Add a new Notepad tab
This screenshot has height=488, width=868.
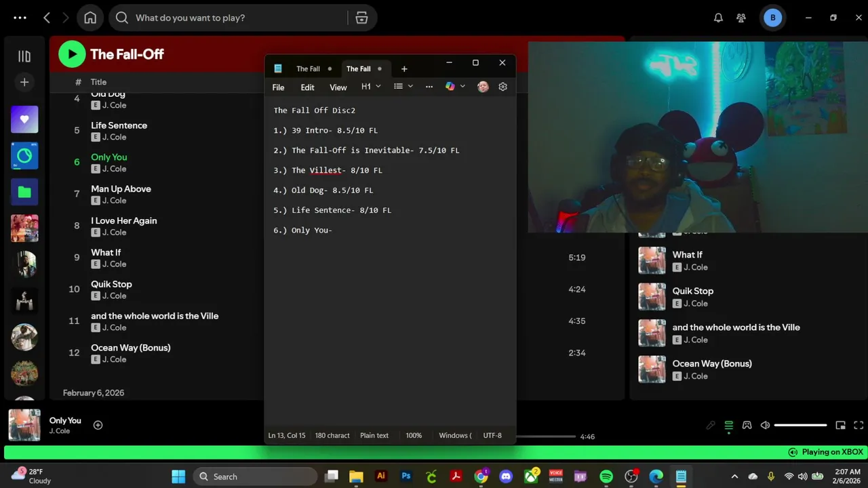click(x=404, y=68)
